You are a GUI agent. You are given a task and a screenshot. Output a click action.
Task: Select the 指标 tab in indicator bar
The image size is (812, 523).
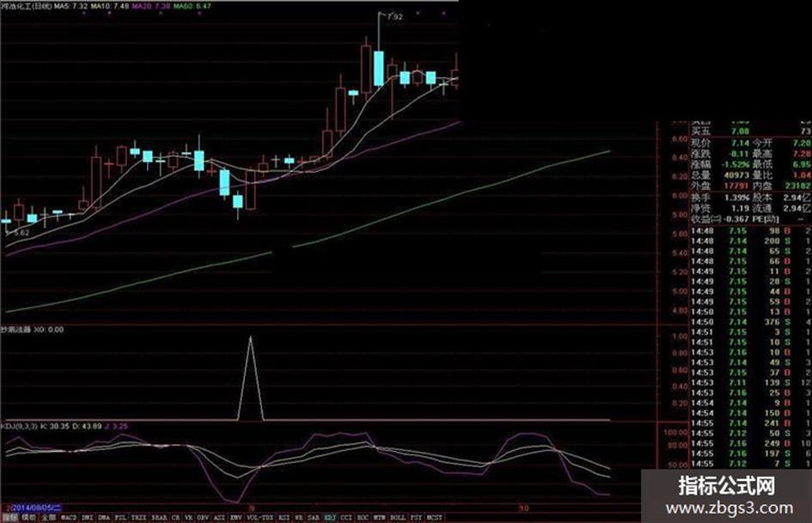tap(9, 517)
